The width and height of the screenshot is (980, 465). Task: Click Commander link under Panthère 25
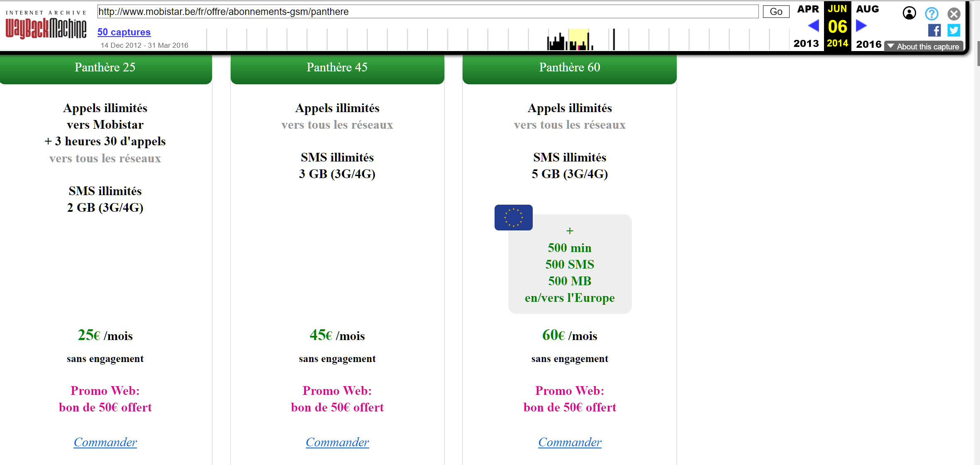tap(105, 442)
